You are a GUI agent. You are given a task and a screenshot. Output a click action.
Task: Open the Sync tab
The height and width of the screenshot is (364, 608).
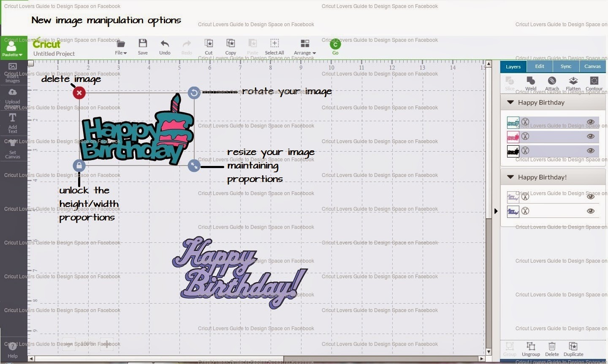(566, 66)
